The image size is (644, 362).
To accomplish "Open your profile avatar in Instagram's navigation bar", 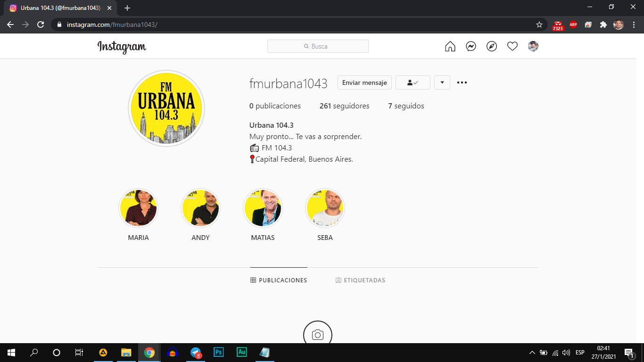I will click(x=533, y=46).
